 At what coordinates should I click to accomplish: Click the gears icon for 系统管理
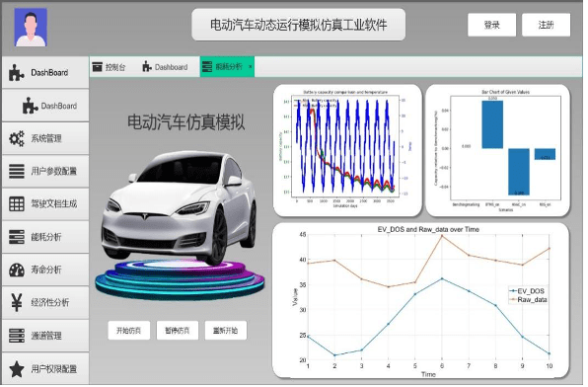(17, 138)
